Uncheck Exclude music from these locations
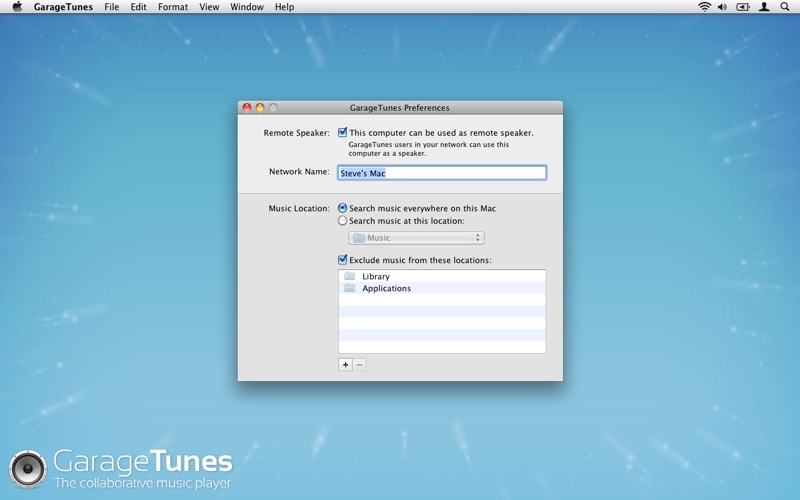Screen dimensions: 800x500 click(x=343, y=260)
